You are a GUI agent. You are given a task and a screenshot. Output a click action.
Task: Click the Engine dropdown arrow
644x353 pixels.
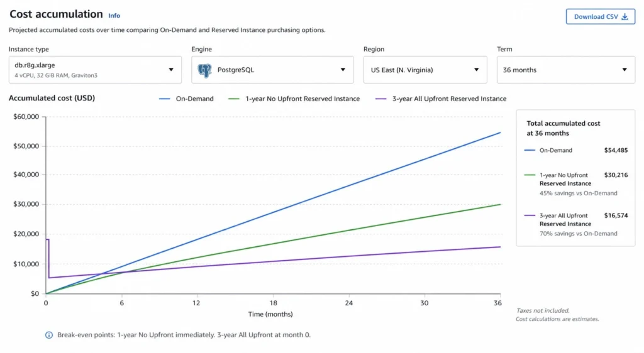tap(343, 70)
